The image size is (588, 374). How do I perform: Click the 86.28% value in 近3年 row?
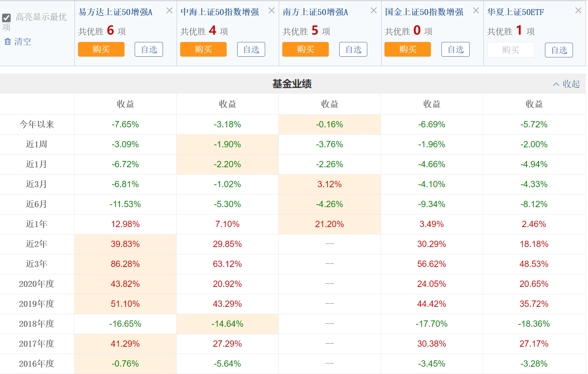coord(125,264)
